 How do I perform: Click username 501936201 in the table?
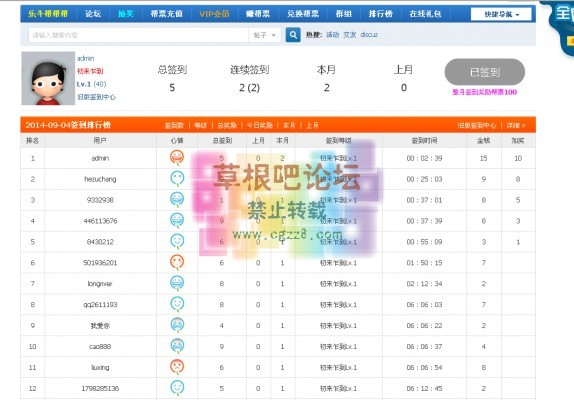pyautogui.click(x=100, y=263)
